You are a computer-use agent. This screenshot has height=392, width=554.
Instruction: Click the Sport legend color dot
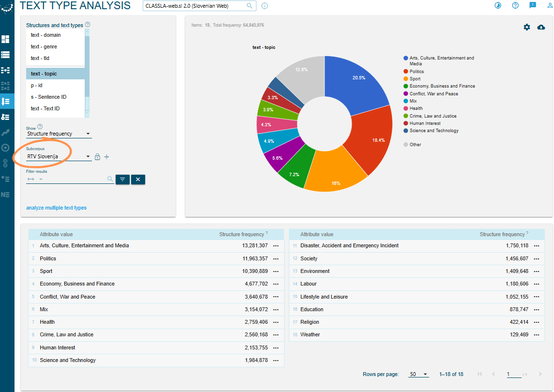405,79
